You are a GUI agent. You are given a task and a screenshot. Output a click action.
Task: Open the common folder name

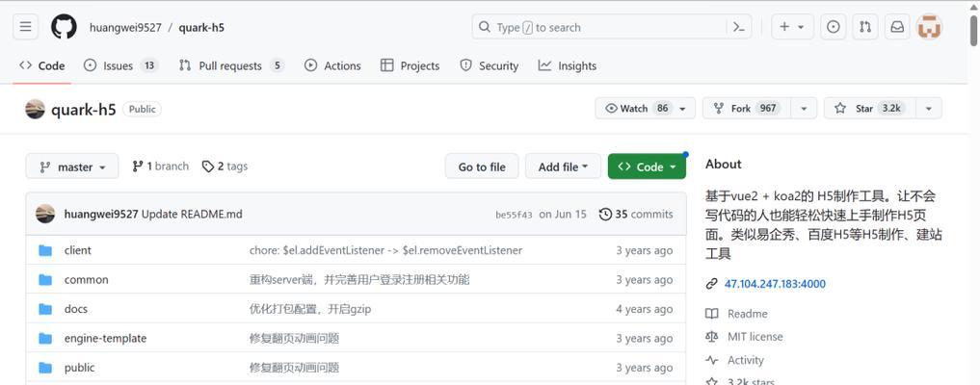(x=87, y=279)
